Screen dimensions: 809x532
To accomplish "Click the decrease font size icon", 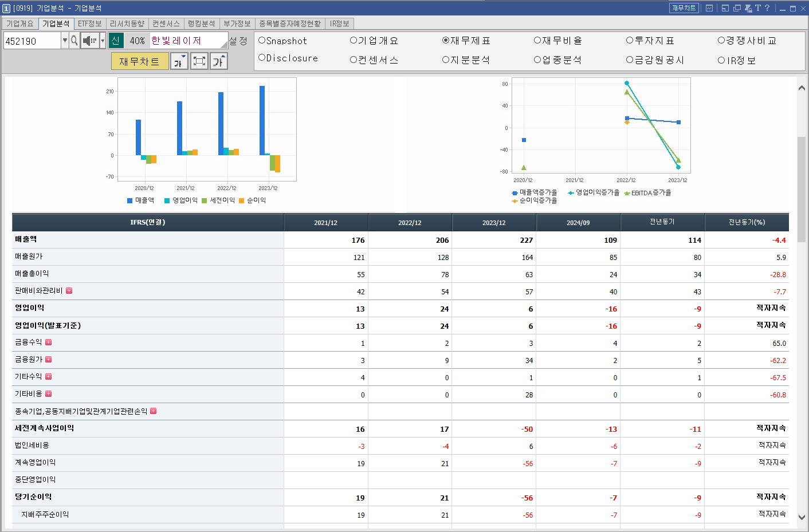I will click(x=179, y=61).
